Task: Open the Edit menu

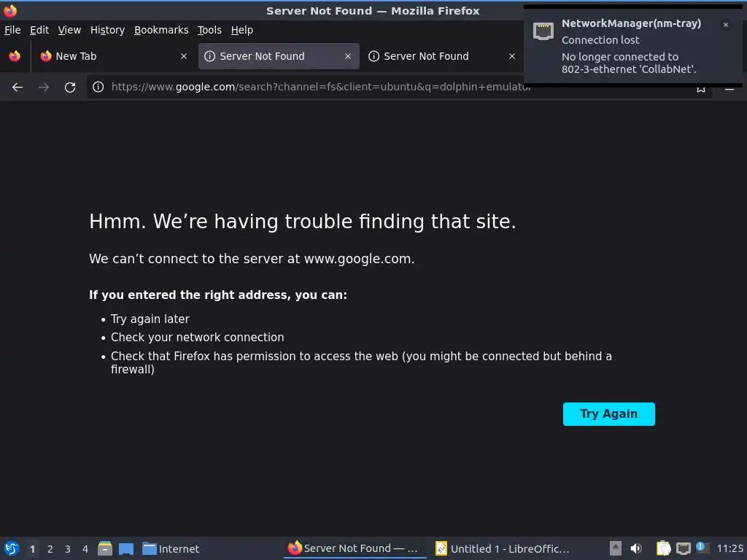Action: 39,30
